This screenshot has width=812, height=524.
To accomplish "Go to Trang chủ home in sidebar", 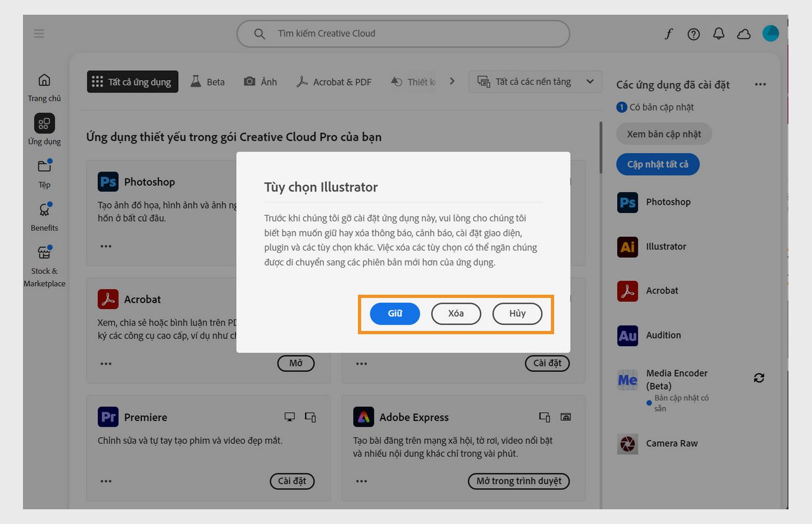I will tap(44, 87).
